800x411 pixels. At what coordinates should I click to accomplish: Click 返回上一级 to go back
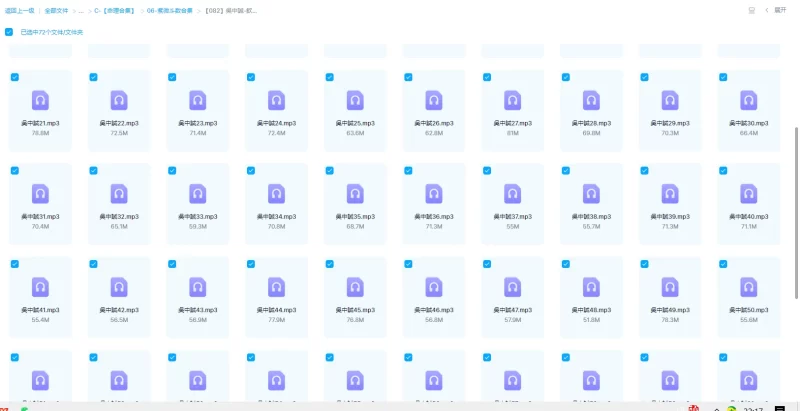(x=19, y=10)
